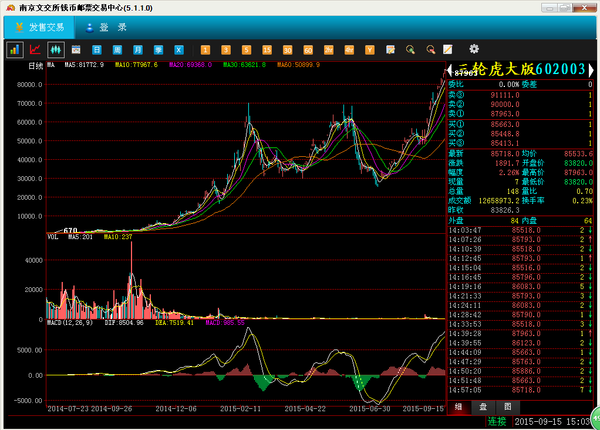Switch to the 细 detail tab
Viewport: 600px width, 430px height.
pyautogui.click(x=458, y=407)
